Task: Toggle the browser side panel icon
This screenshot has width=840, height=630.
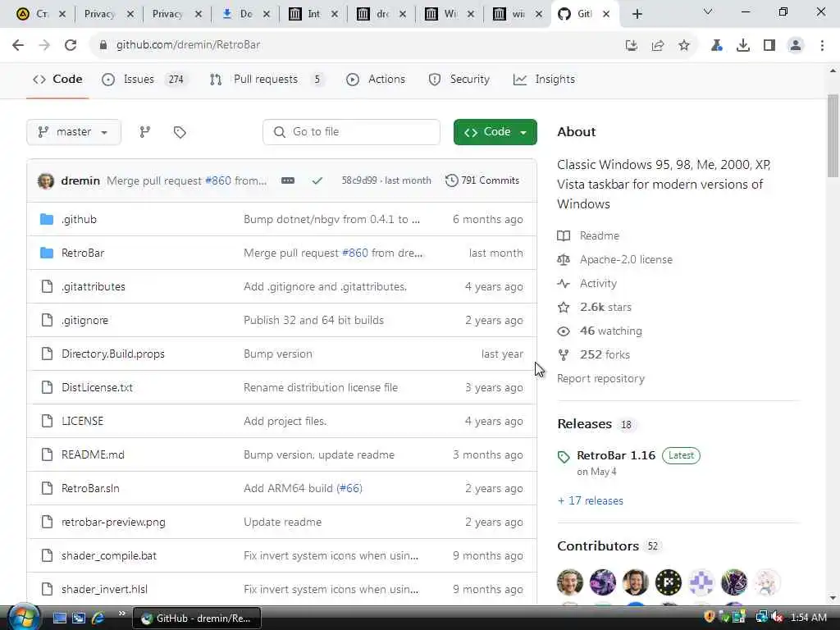Action: point(769,46)
